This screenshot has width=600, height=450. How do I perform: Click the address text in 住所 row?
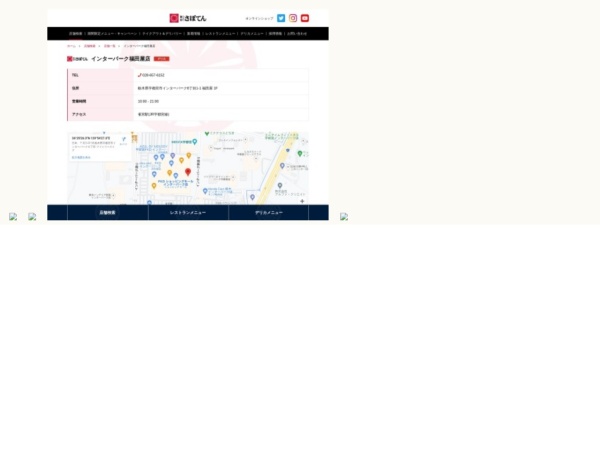178,88
